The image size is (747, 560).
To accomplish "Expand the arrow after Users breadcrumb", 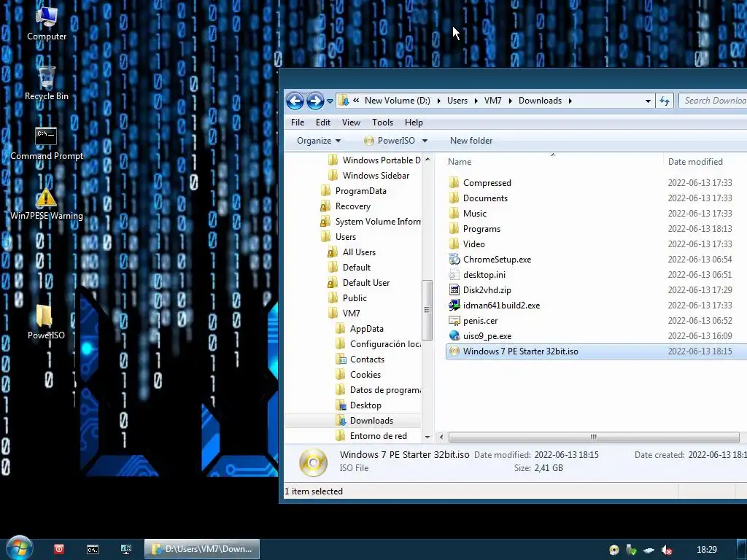I will coord(476,101).
